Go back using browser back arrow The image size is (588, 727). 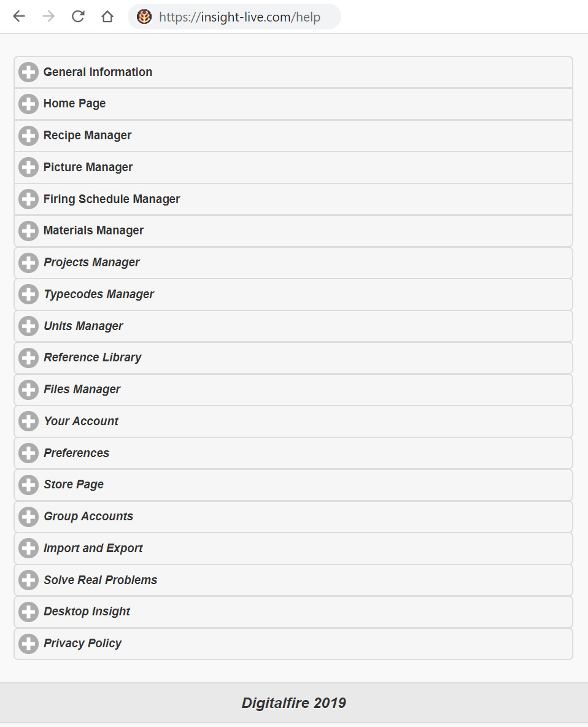[x=19, y=17]
